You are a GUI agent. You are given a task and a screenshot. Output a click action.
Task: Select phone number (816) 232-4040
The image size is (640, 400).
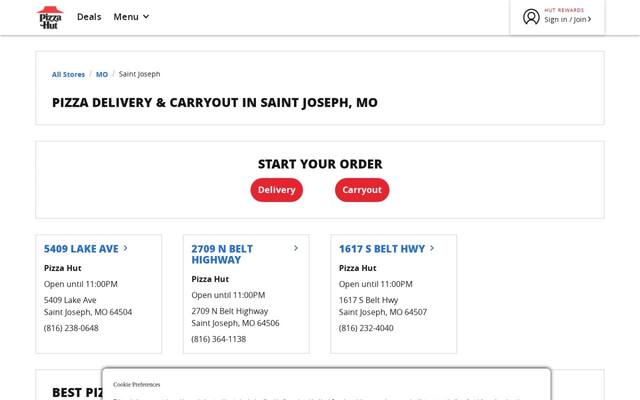[x=366, y=328]
